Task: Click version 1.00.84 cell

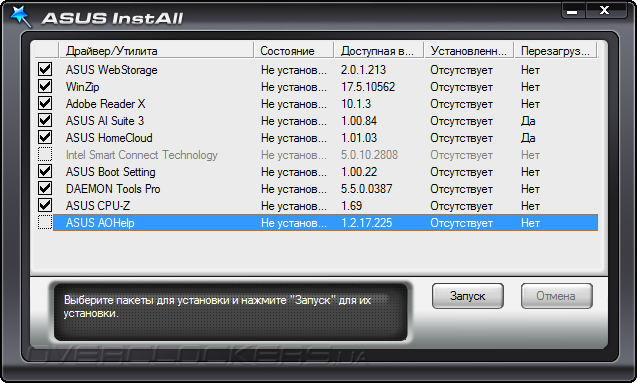Action: pyautogui.click(x=359, y=121)
